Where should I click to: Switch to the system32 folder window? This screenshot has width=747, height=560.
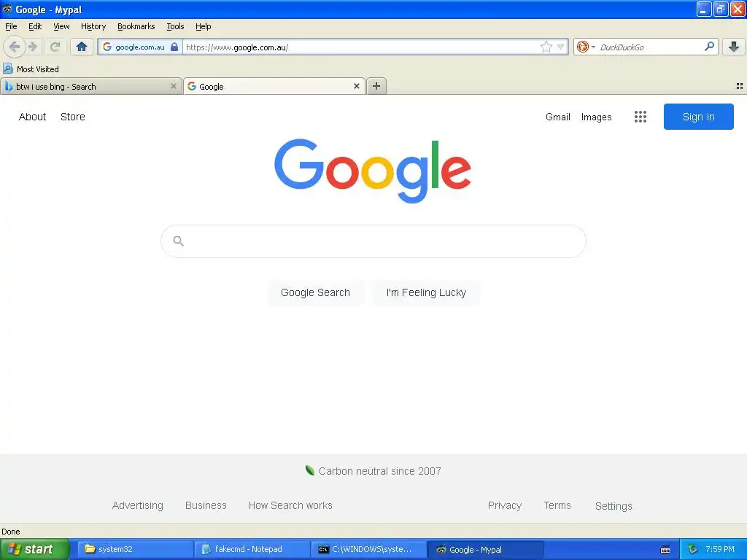pyautogui.click(x=135, y=549)
